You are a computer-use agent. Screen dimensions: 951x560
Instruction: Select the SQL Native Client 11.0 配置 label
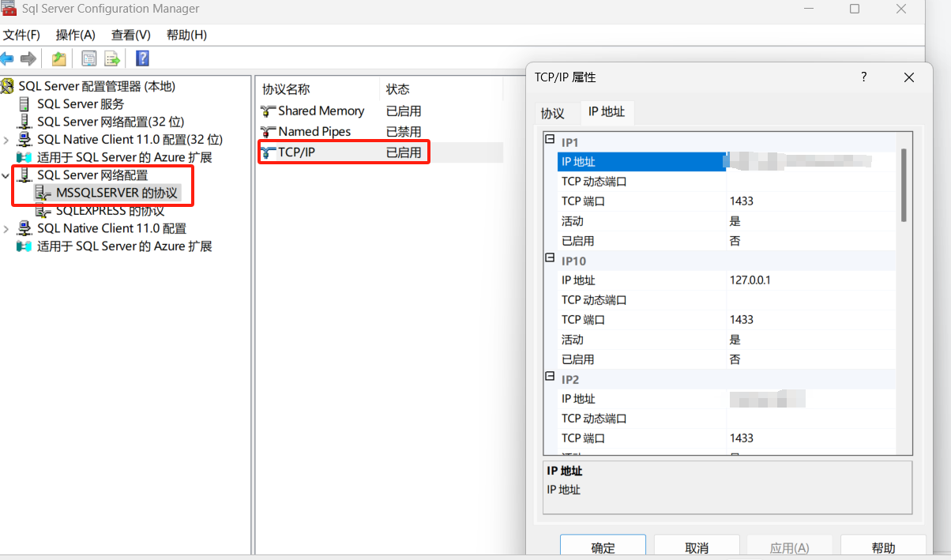[111, 228]
